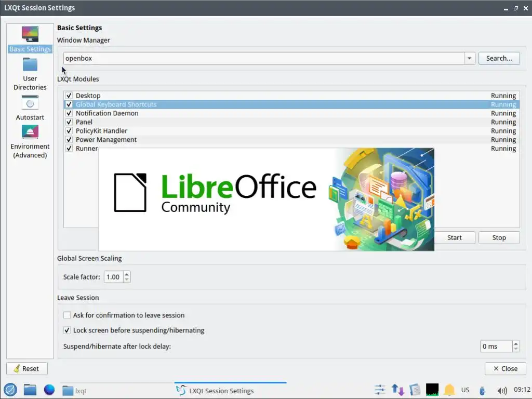Screen dimensions: 532x399
Task: Decrease the Scale factor with down arrow
Action: click(x=127, y=280)
